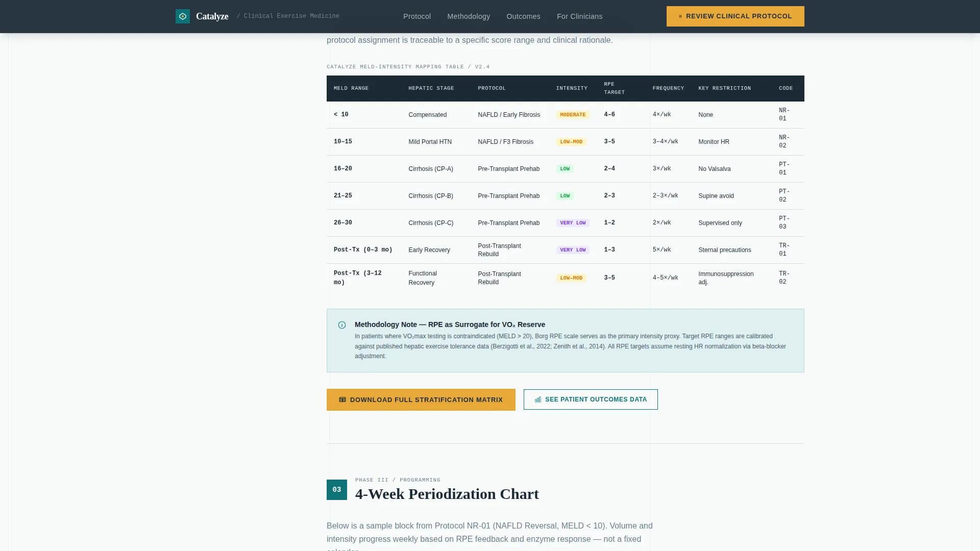Click VERY LOW badge in 26–30 row

click(573, 223)
